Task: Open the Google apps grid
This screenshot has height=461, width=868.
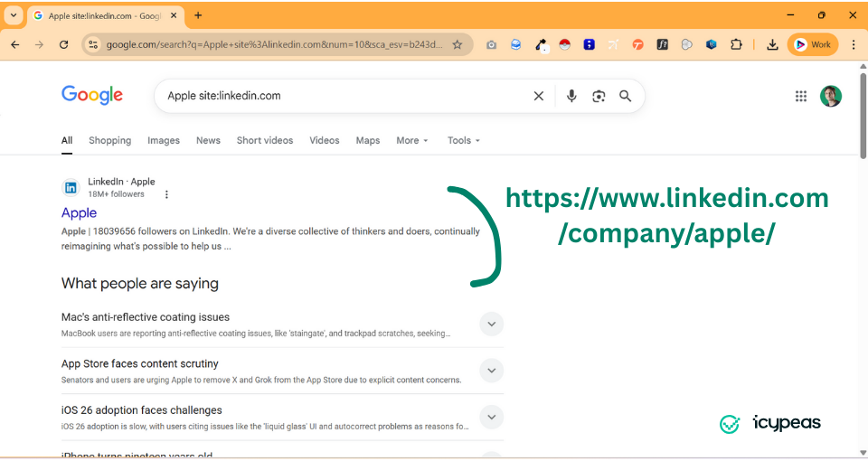Action: (x=801, y=97)
